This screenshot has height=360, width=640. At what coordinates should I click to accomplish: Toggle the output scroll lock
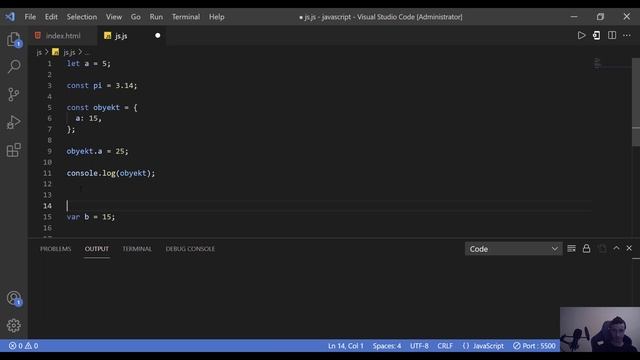click(586, 249)
